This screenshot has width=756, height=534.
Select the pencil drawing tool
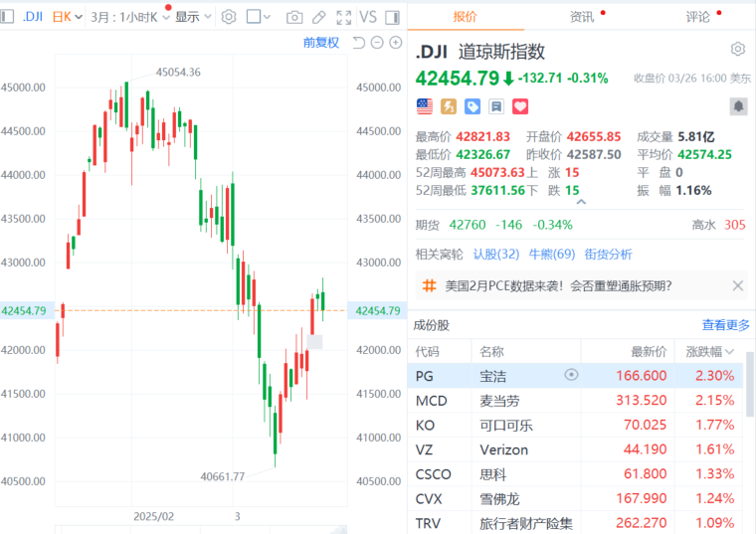click(318, 18)
